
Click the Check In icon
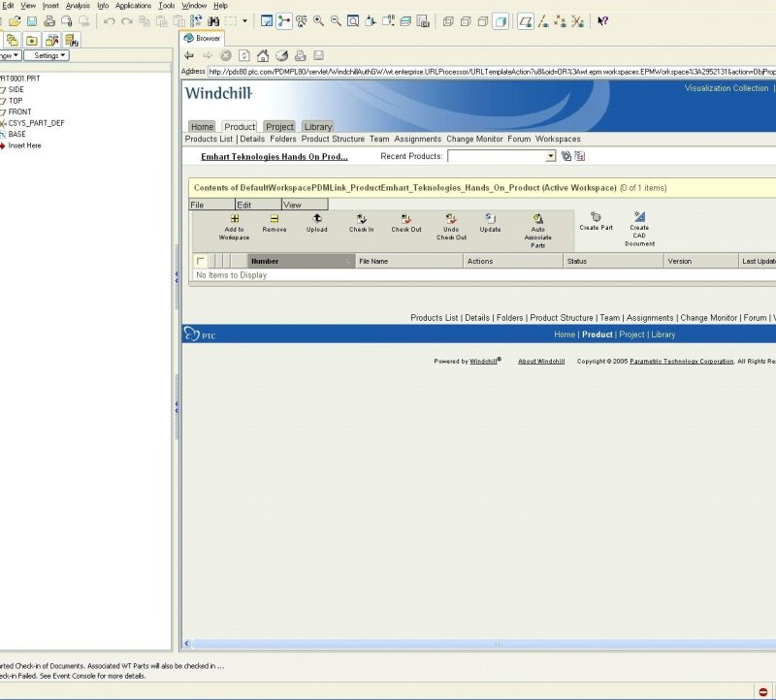pos(362,219)
